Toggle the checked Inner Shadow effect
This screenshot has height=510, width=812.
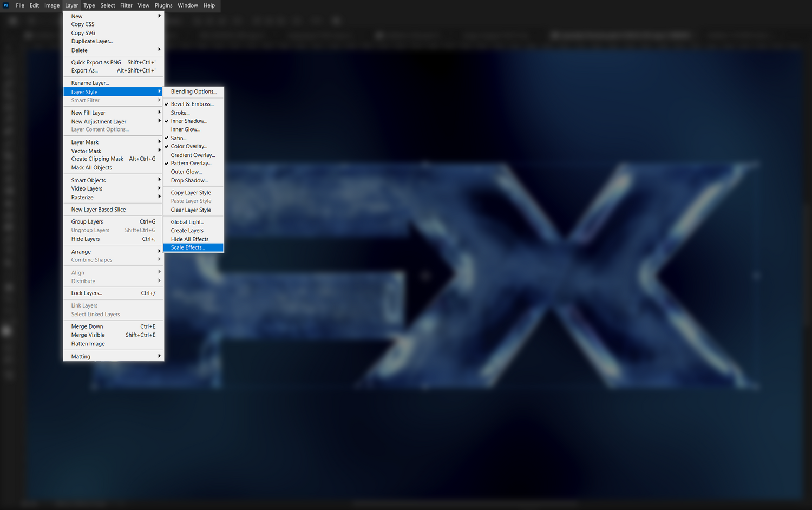[x=193, y=121]
